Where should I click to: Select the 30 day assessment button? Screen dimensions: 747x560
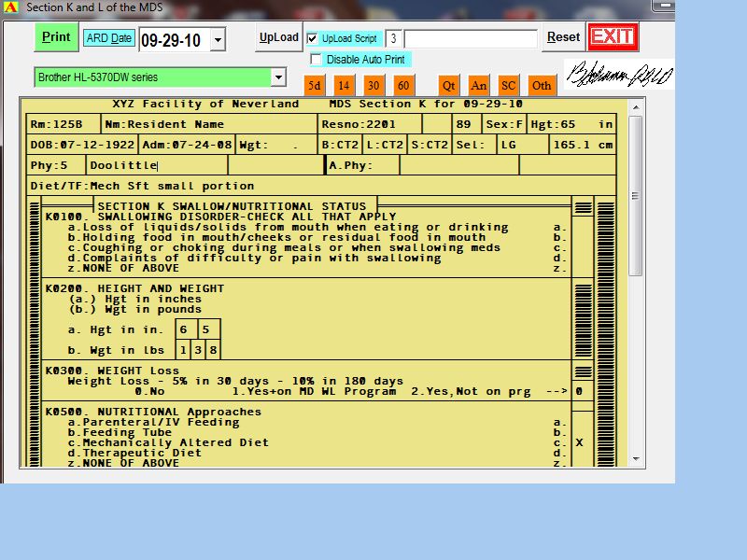coord(373,86)
